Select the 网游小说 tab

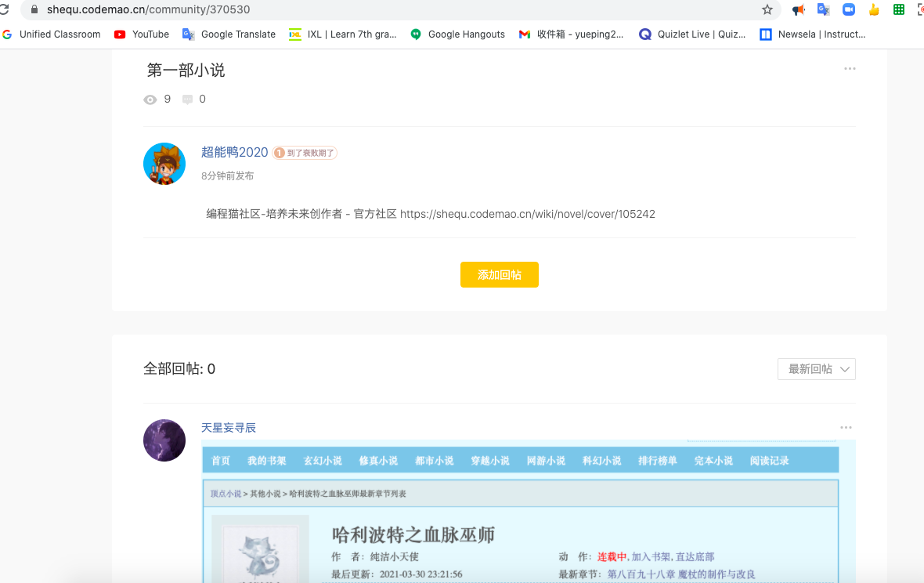click(x=546, y=461)
